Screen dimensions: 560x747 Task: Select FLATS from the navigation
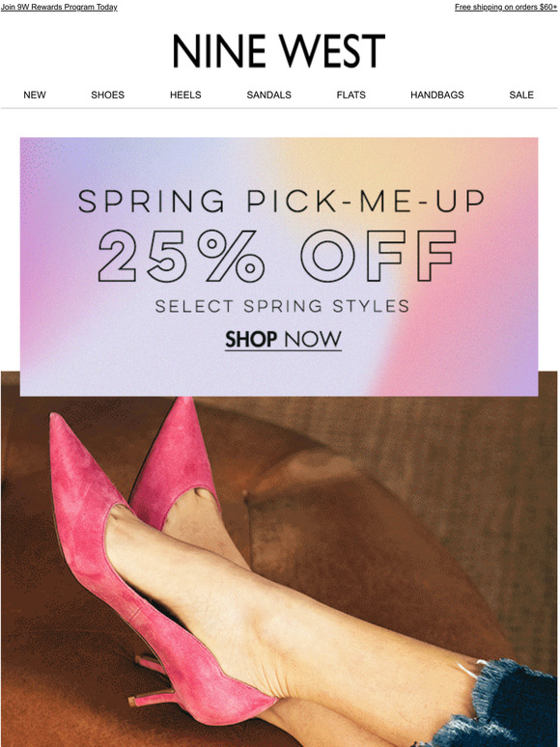point(351,95)
